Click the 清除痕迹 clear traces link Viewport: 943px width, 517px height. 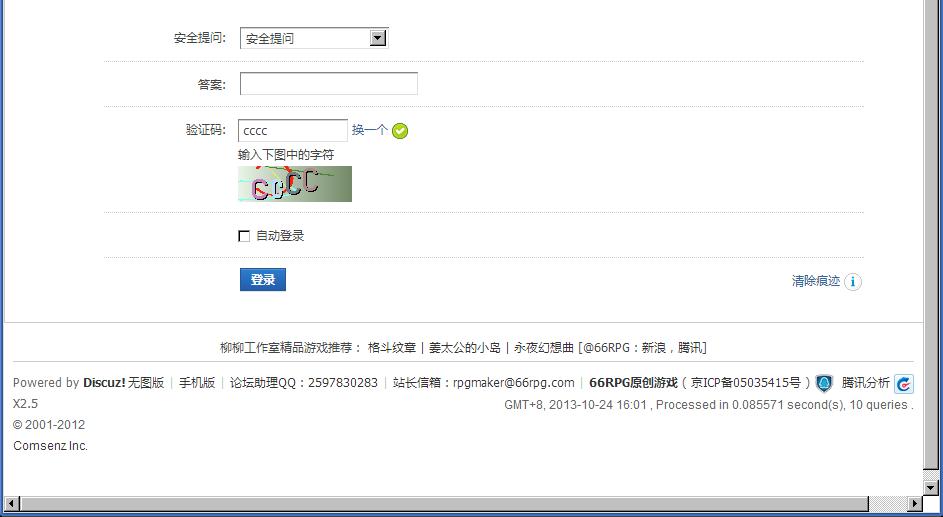pyautogui.click(x=816, y=281)
